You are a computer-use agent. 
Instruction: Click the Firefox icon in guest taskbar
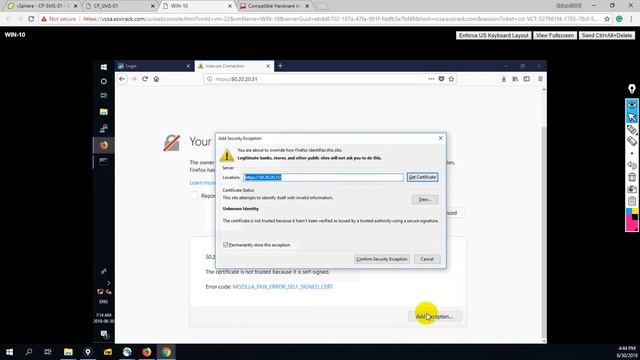[x=104, y=145]
